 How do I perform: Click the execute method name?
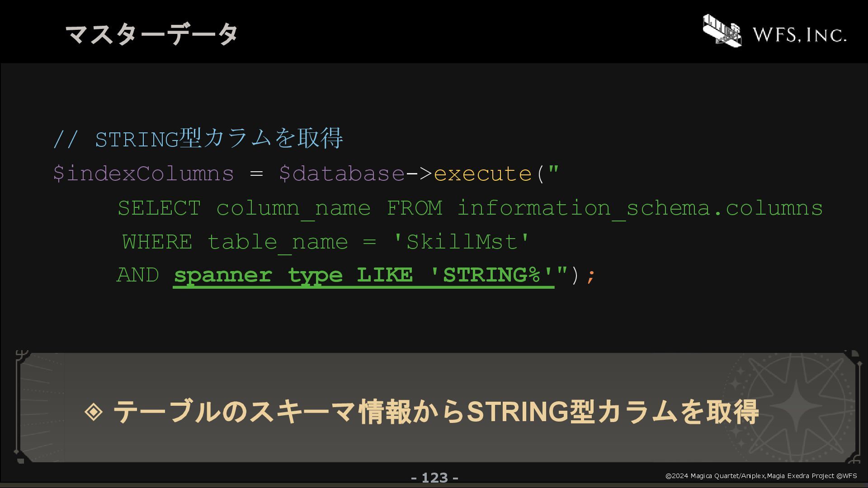pyautogui.click(x=483, y=174)
